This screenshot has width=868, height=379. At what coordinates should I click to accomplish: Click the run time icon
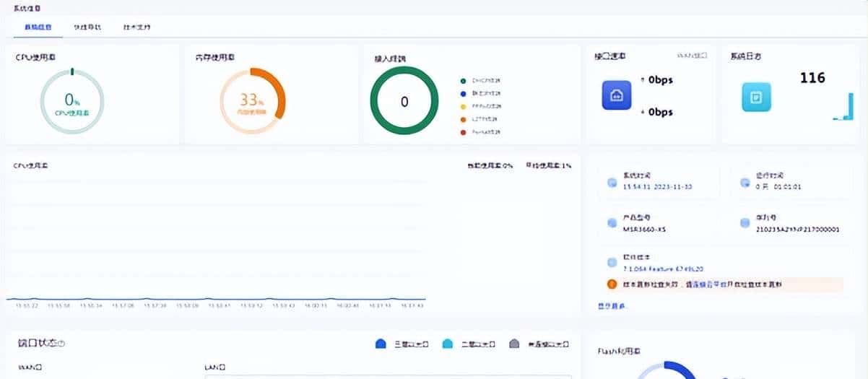tap(745, 181)
